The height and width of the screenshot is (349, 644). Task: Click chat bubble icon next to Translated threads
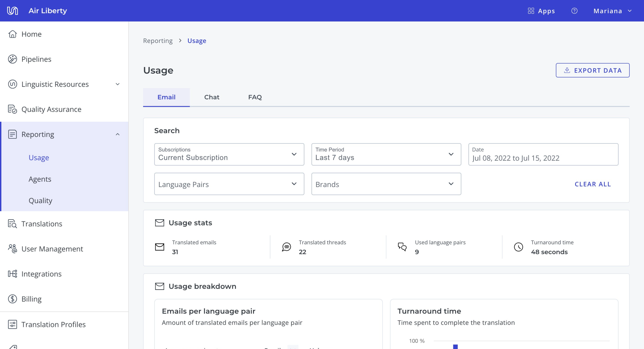point(287,247)
